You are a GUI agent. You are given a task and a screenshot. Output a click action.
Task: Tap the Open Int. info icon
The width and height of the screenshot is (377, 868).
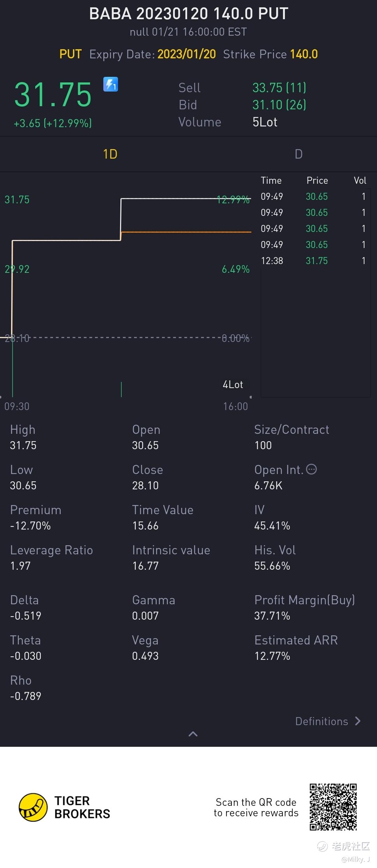pyautogui.click(x=311, y=469)
